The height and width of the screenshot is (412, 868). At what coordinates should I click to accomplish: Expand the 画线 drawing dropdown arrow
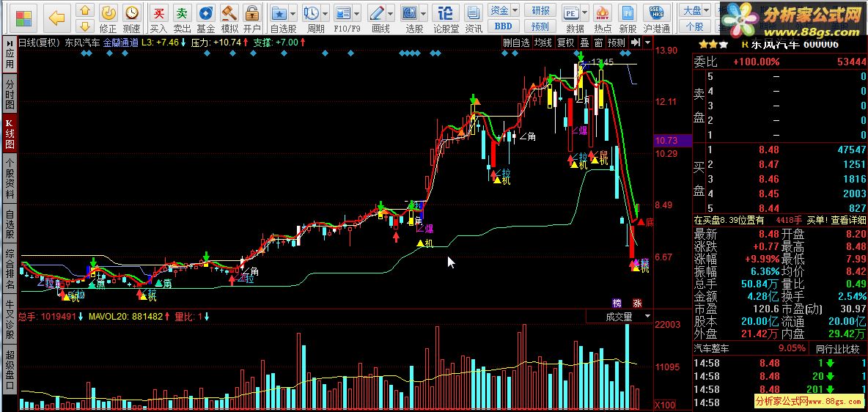point(391,12)
